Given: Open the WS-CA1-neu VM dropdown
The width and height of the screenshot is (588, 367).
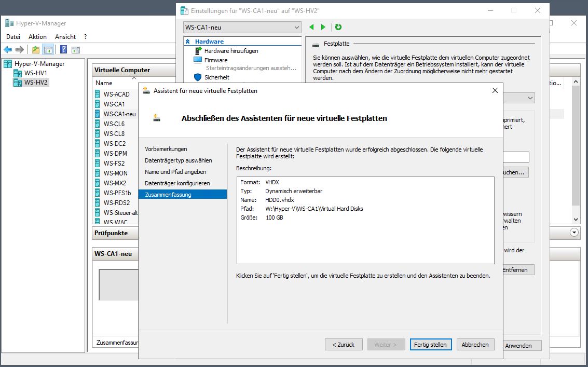Looking at the screenshot, I should click(x=242, y=28).
